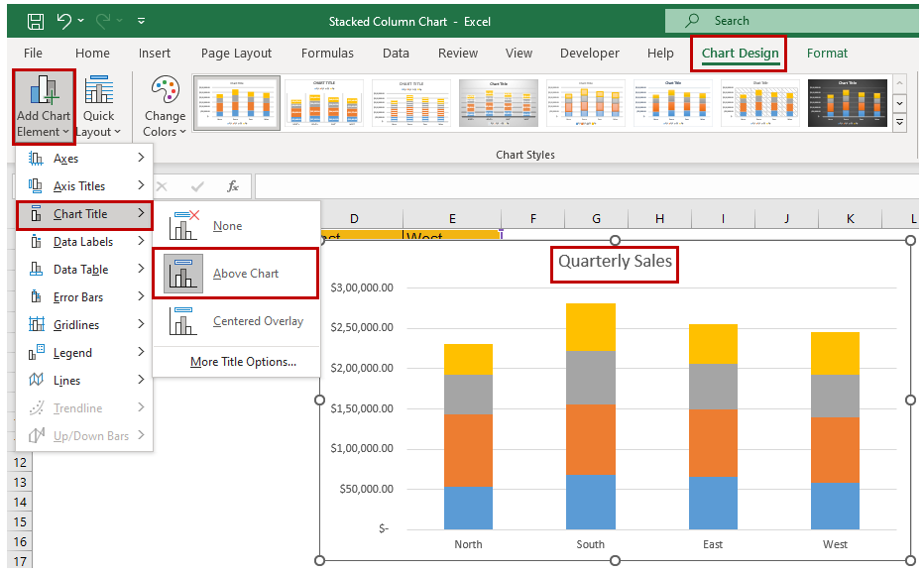Open the View tab
924x573 pixels.
[x=520, y=54]
